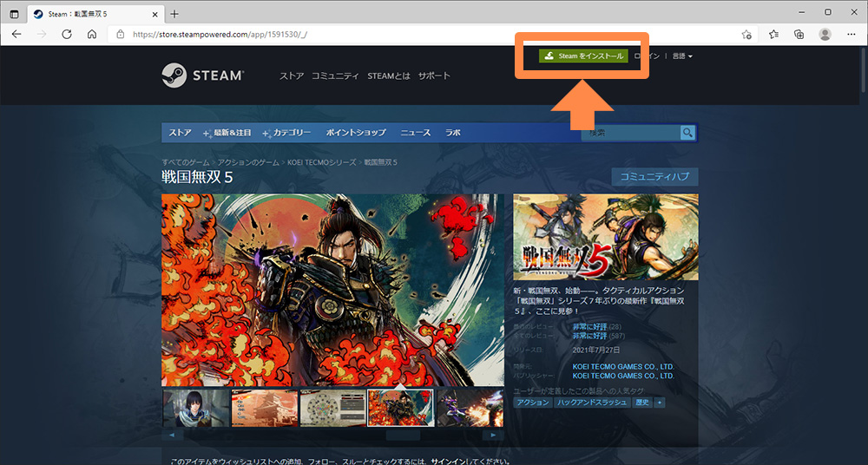Open the コミュニティハブ button
Screen dimensions: 868x465
pyautogui.click(x=654, y=177)
